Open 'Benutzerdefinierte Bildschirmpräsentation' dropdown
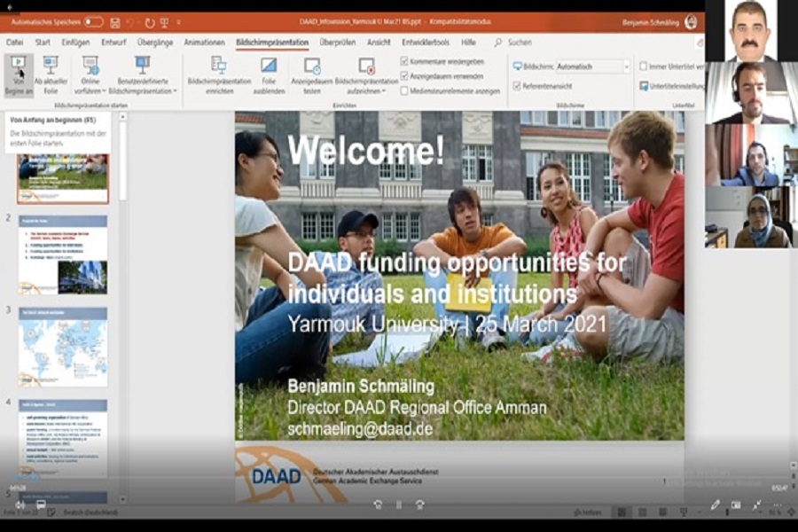The height and width of the screenshot is (532, 798). point(143,75)
